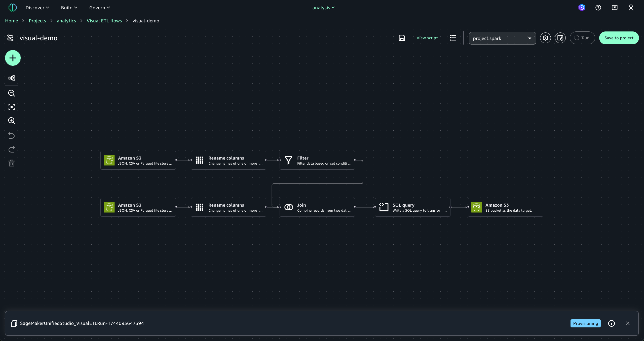Open the Govern menu
644x341 pixels.
click(x=100, y=8)
